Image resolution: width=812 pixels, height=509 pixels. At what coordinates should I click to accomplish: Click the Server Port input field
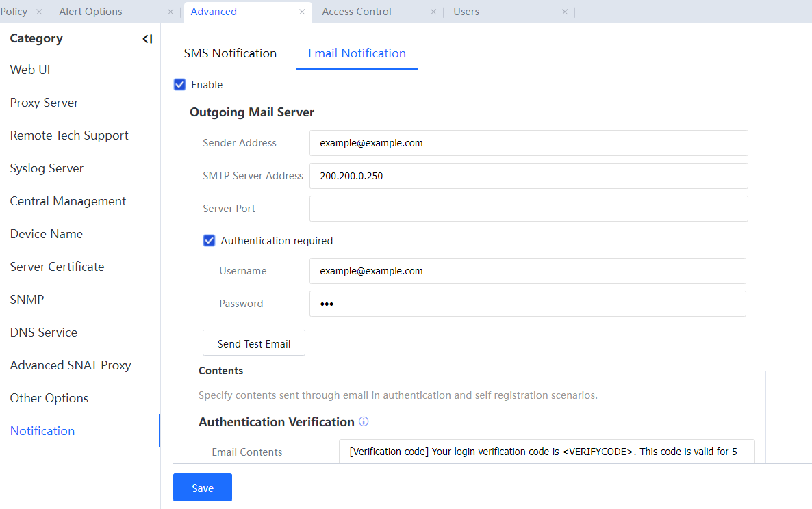(528, 209)
